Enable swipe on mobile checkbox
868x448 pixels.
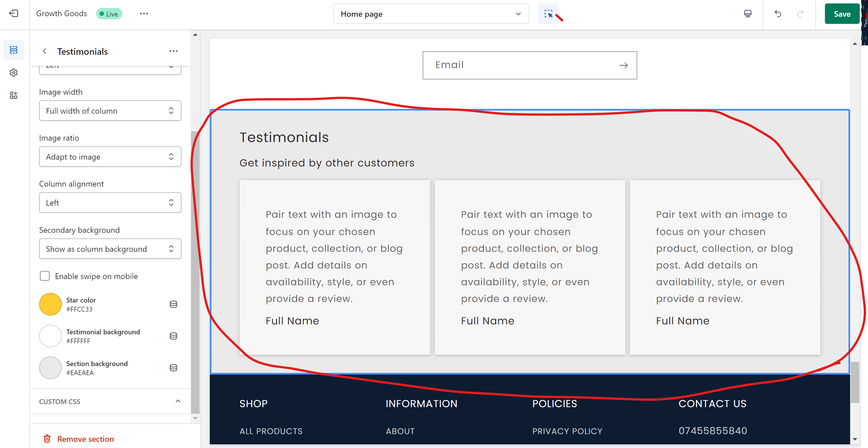pos(45,276)
